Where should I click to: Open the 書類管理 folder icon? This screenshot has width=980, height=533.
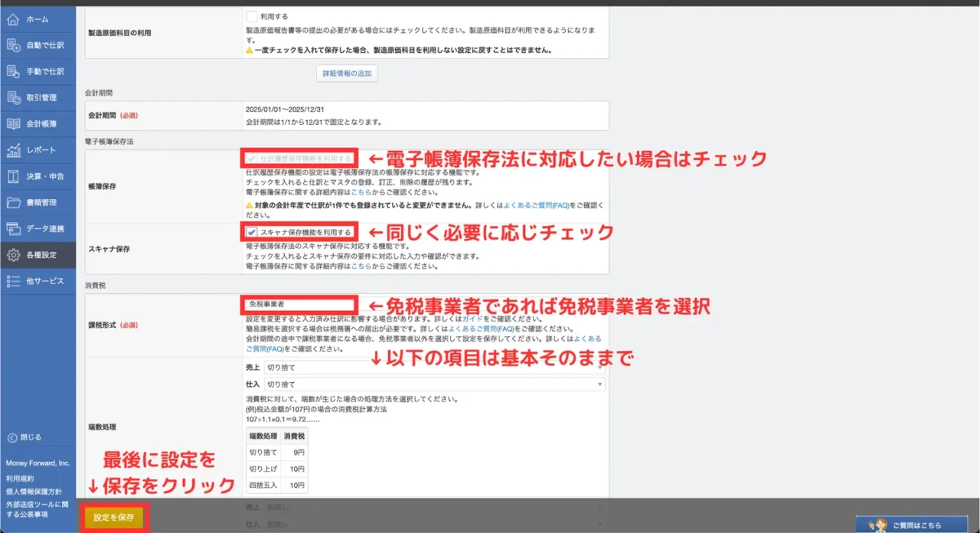[13, 202]
